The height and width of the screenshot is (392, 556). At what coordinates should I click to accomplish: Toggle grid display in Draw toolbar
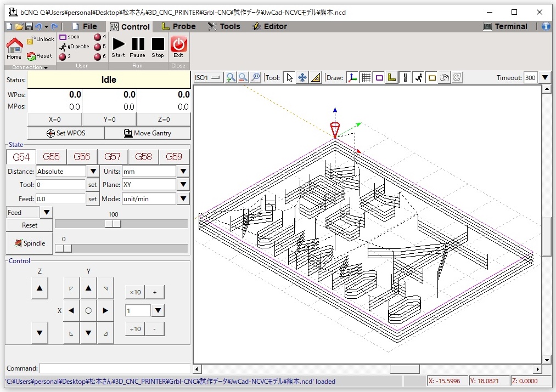click(x=366, y=78)
